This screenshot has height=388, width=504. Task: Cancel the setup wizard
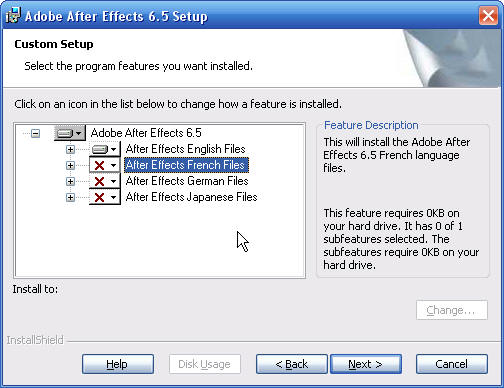(x=452, y=364)
